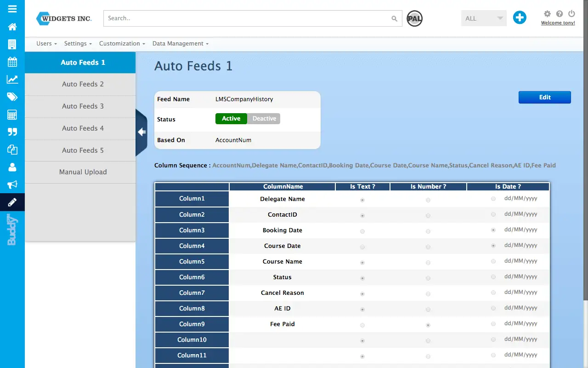This screenshot has height=368, width=588.
Task: Switch to the Auto Feeds 3 tab
Action: 83,106
